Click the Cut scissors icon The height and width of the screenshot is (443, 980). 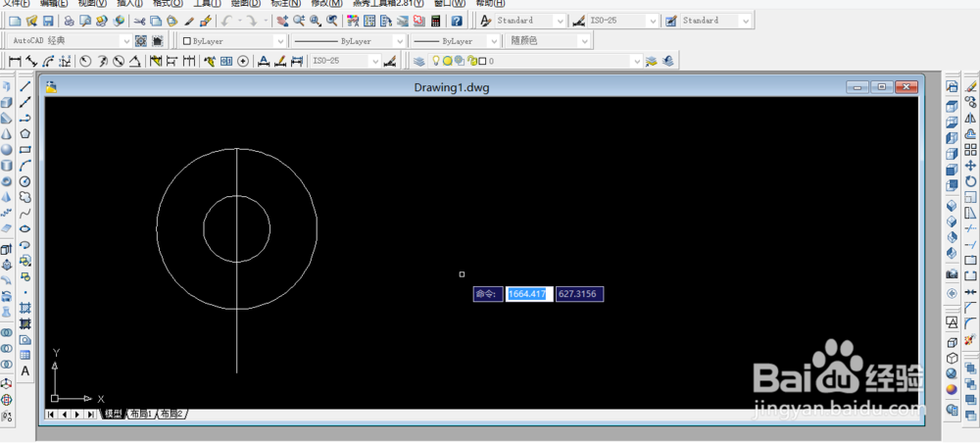point(139,21)
